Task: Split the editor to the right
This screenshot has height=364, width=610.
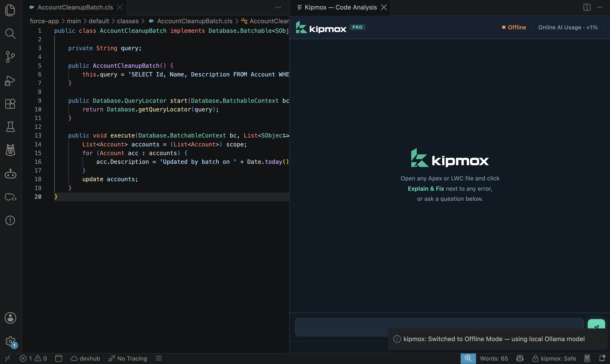Action: coord(587,7)
